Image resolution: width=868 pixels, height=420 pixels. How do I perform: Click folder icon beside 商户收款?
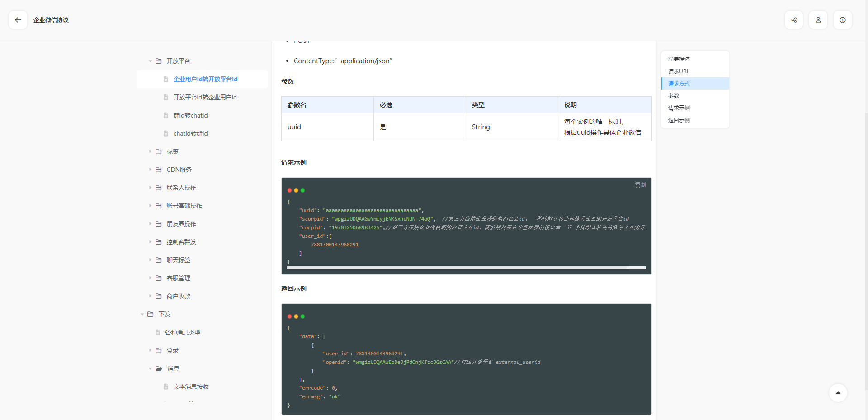tap(159, 296)
